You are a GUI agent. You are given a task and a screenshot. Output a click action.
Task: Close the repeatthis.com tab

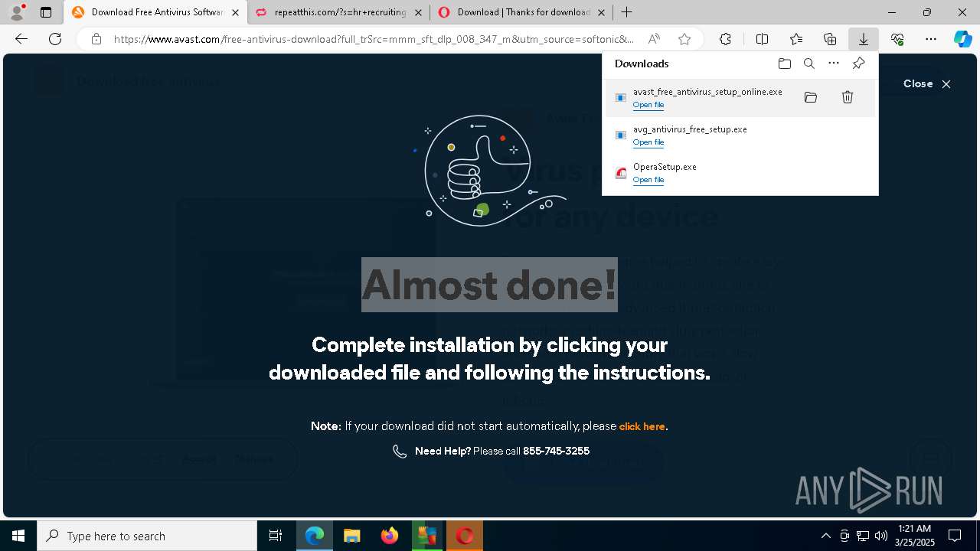pyautogui.click(x=418, y=12)
